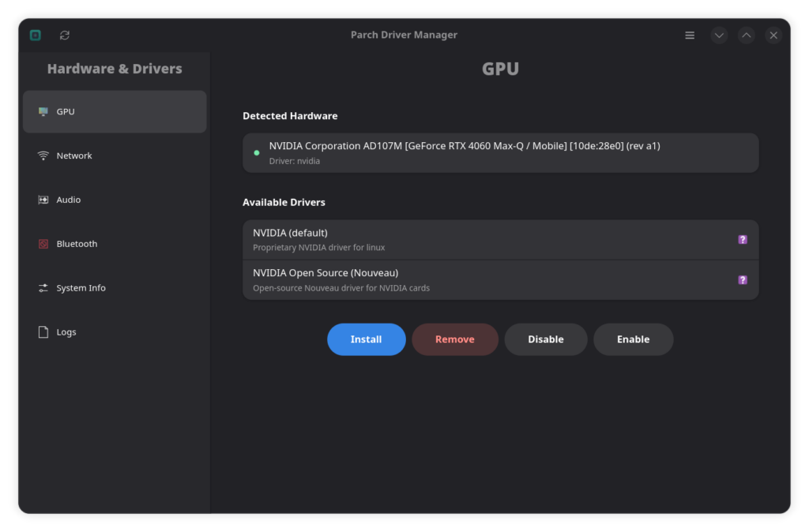Click the Disable button
The height and width of the screenshot is (532, 809).
click(x=545, y=339)
